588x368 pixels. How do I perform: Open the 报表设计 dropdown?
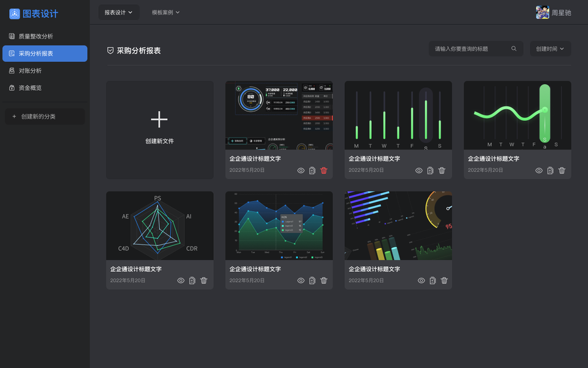coord(119,12)
